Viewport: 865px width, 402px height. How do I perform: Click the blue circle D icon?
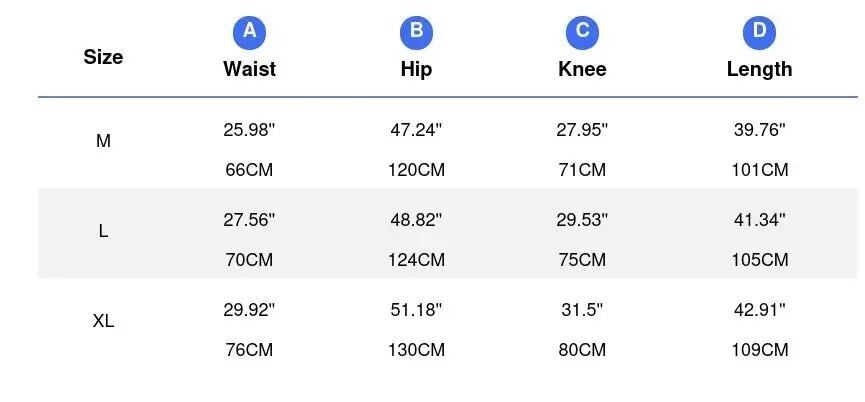coord(759,32)
